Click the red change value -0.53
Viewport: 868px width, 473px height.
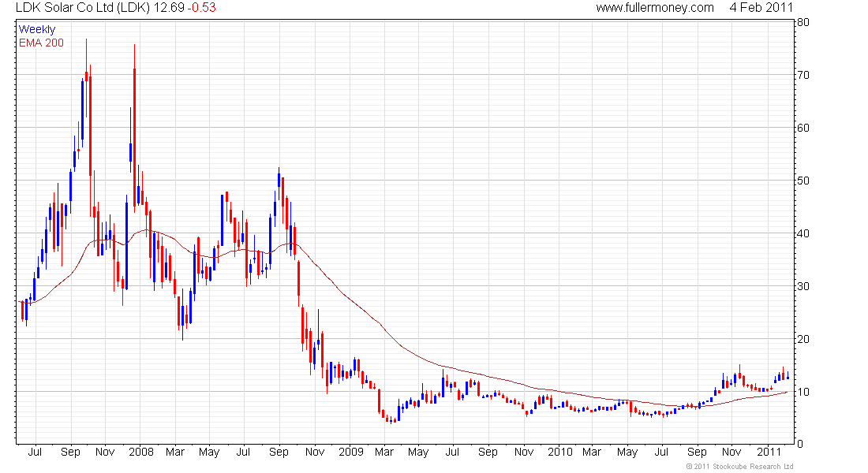201,8
